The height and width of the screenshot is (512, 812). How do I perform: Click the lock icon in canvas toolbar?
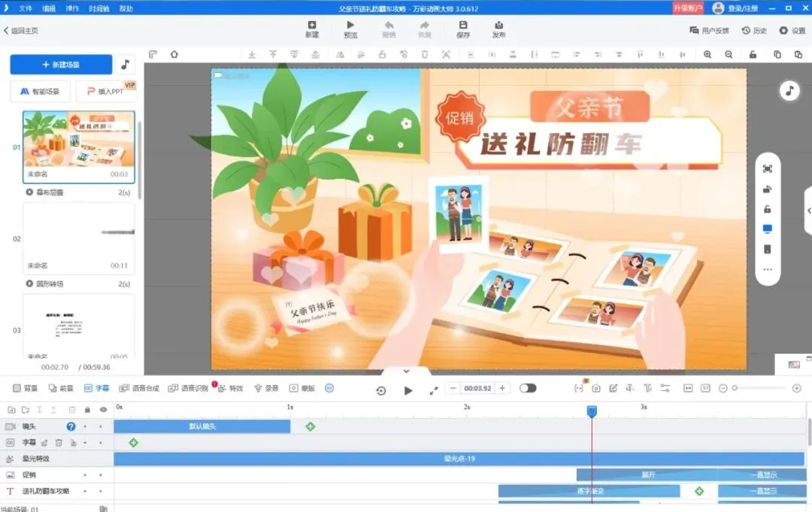(753, 54)
